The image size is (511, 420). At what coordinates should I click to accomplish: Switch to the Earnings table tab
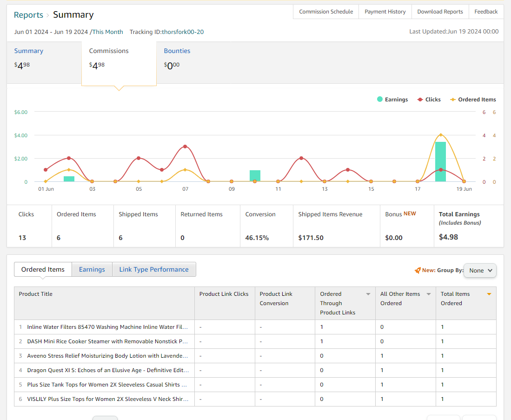pos(92,269)
